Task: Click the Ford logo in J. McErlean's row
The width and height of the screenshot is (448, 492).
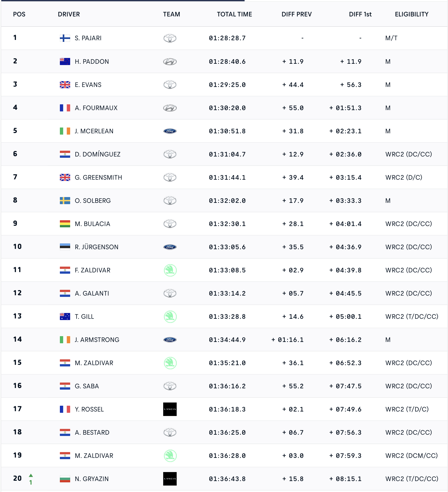Action: [x=170, y=131]
